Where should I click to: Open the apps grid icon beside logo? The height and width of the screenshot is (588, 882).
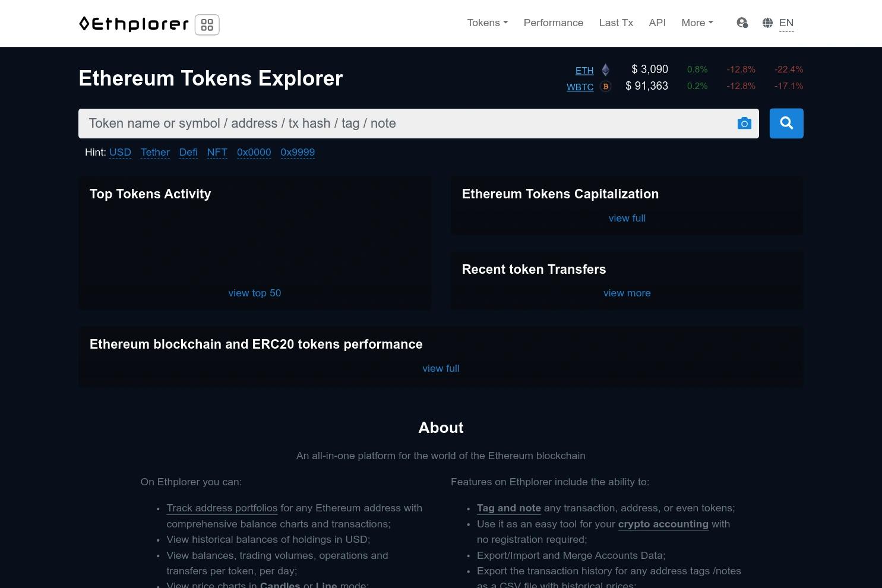click(x=207, y=24)
